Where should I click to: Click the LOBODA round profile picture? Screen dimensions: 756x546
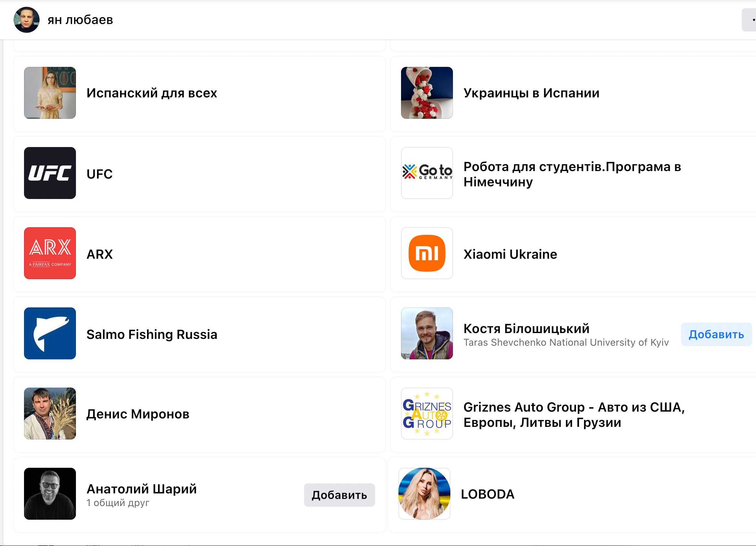click(424, 494)
